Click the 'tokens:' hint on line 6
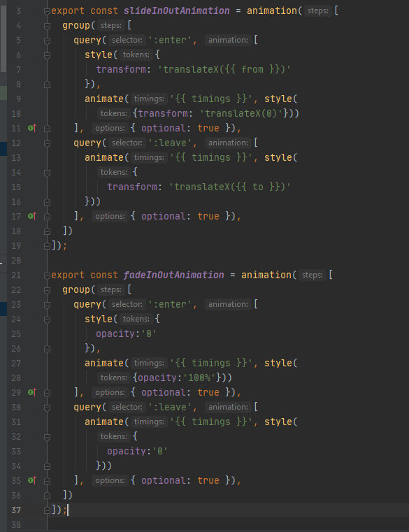 [x=136, y=55]
